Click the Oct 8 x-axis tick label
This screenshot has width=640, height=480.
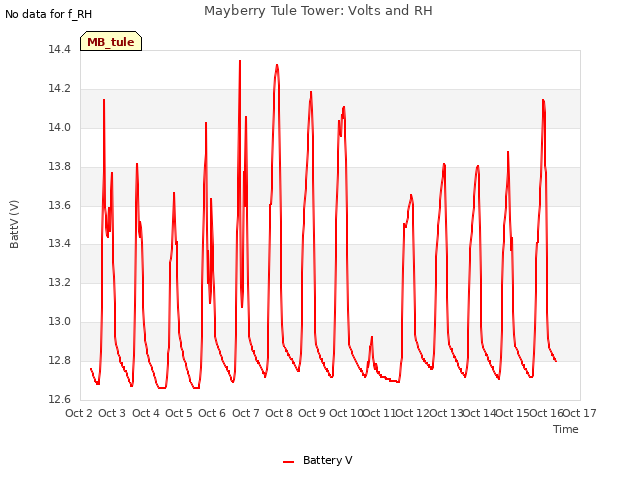point(279,413)
